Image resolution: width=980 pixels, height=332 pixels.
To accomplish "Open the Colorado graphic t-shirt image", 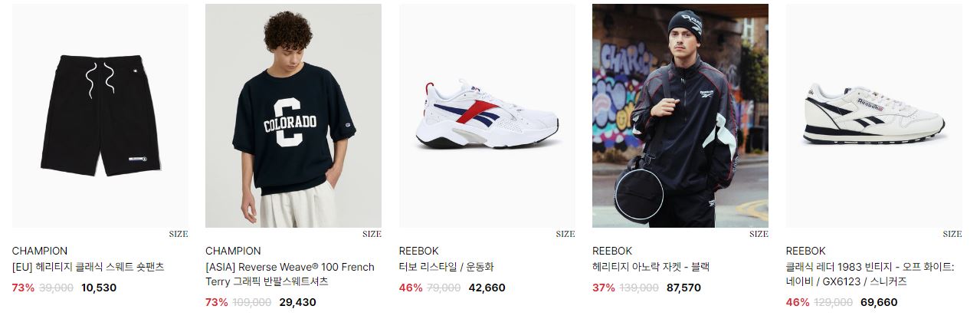I will [293, 116].
